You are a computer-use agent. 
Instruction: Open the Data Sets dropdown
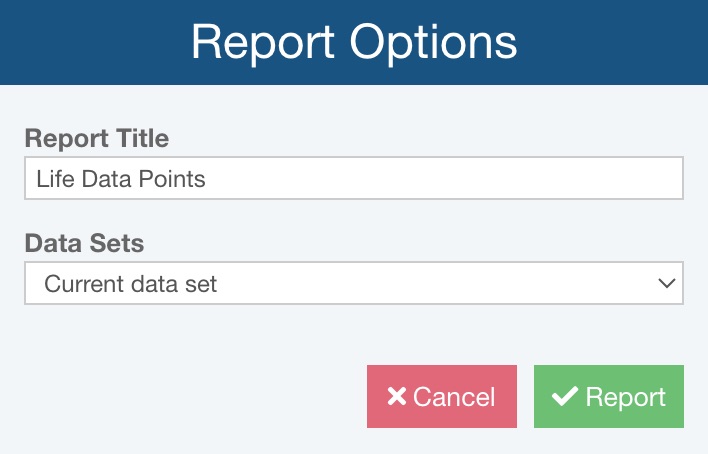[x=353, y=283]
